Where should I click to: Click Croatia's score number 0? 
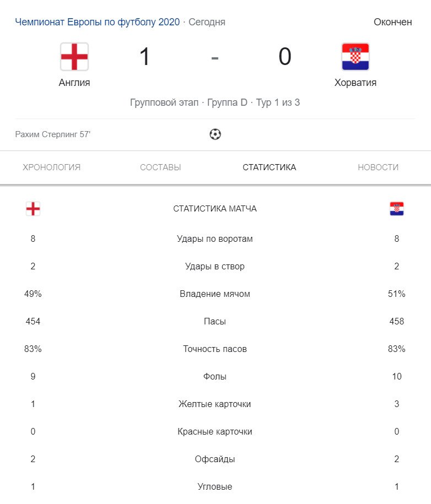point(284,57)
